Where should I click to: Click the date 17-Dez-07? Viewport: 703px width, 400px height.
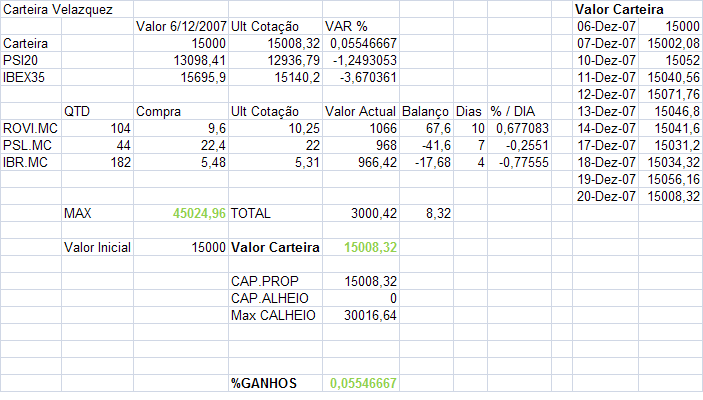606,146
